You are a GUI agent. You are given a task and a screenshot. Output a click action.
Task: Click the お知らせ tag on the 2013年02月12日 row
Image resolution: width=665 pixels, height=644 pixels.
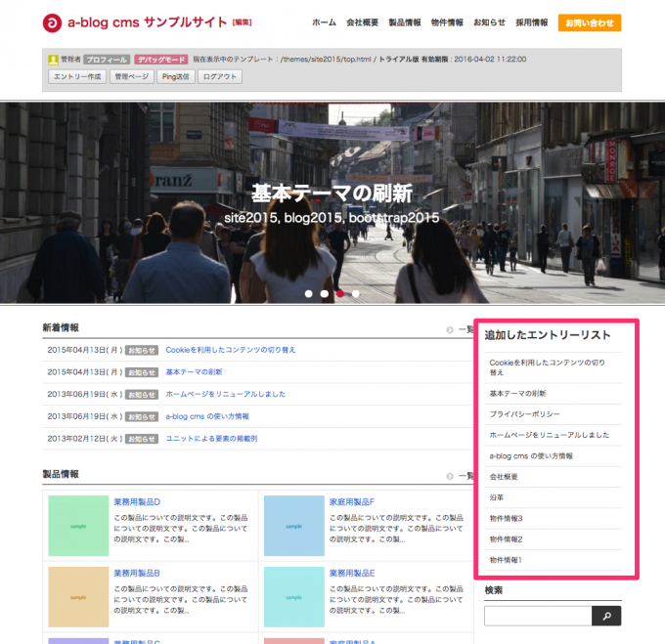point(142,439)
